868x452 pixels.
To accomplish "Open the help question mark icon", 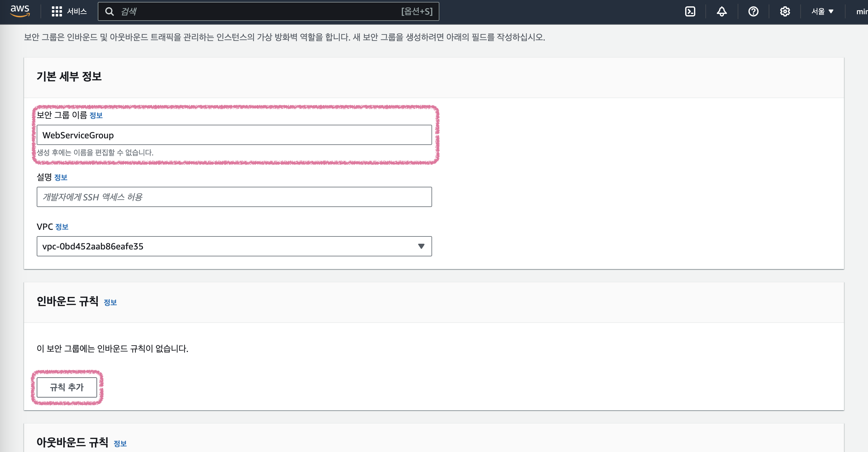I will 753,11.
